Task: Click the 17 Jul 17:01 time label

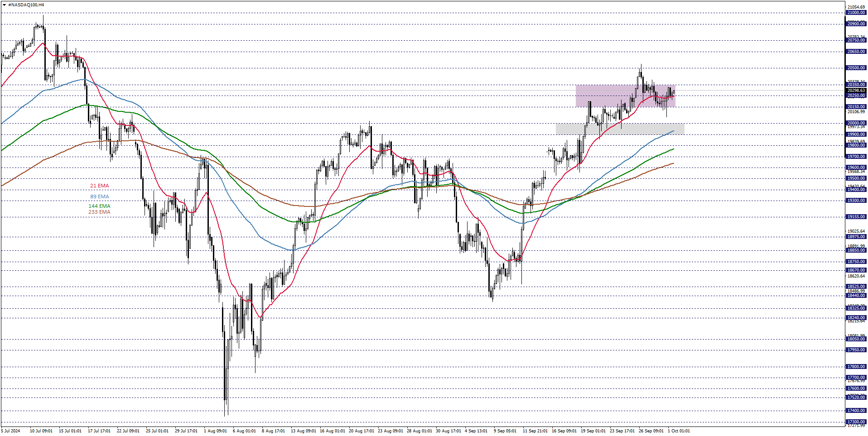Action: click(99, 431)
